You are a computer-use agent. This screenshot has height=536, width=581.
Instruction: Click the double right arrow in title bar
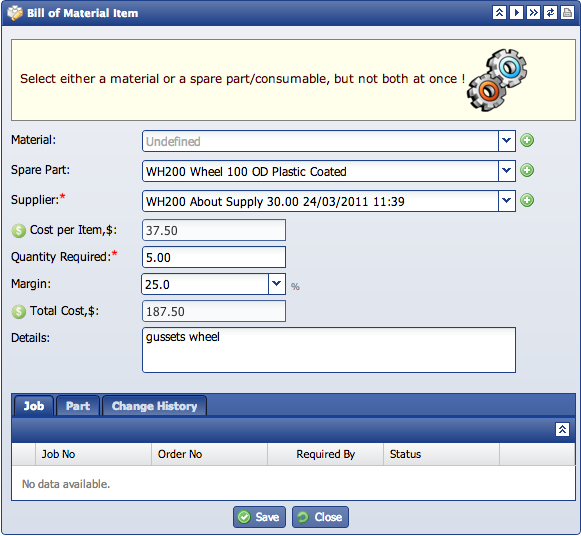[x=533, y=13]
